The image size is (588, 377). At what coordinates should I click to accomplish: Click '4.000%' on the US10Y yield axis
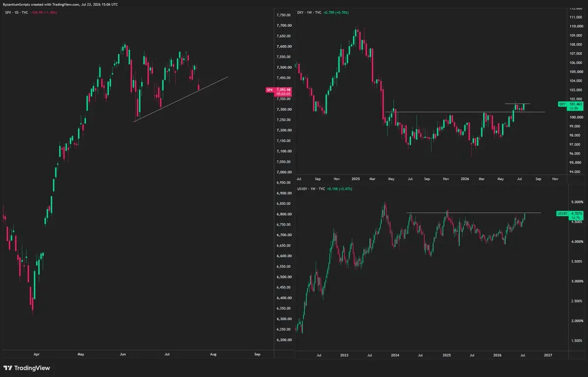click(576, 242)
